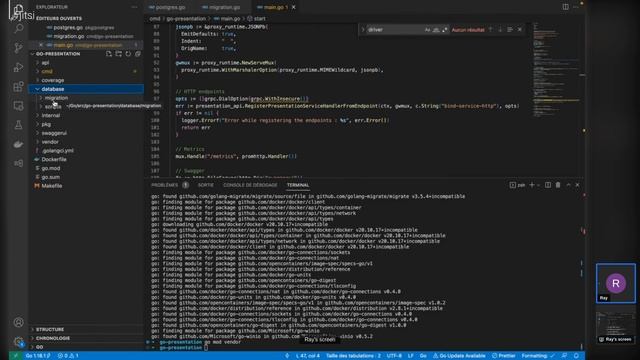Collapse the database folder

tap(53, 89)
